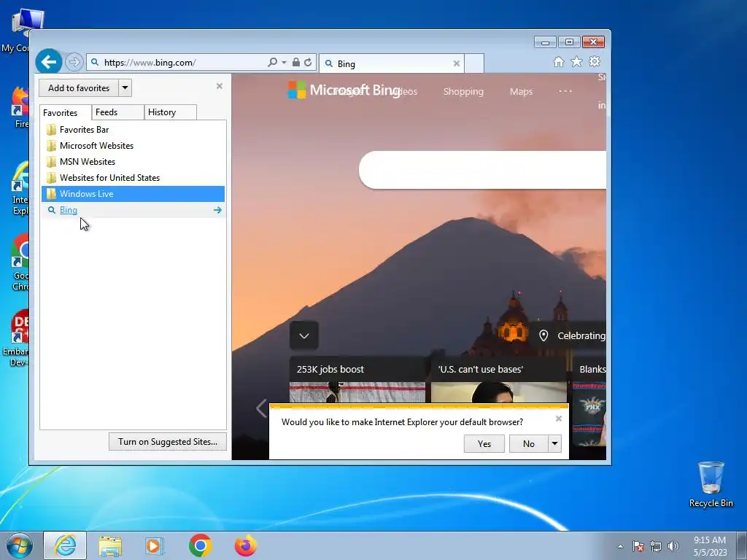Screen dimensions: 747x560
Task: Open the Windows Start button
Action: point(20,545)
